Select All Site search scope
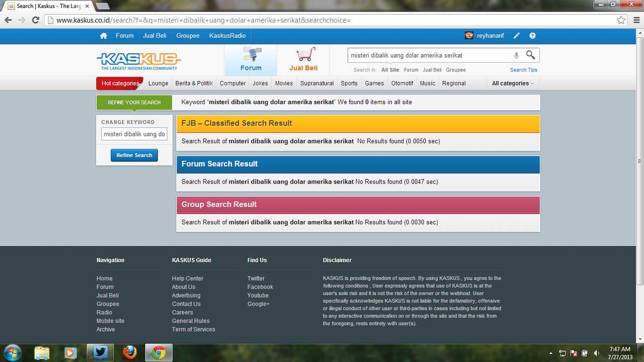 pyautogui.click(x=390, y=70)
